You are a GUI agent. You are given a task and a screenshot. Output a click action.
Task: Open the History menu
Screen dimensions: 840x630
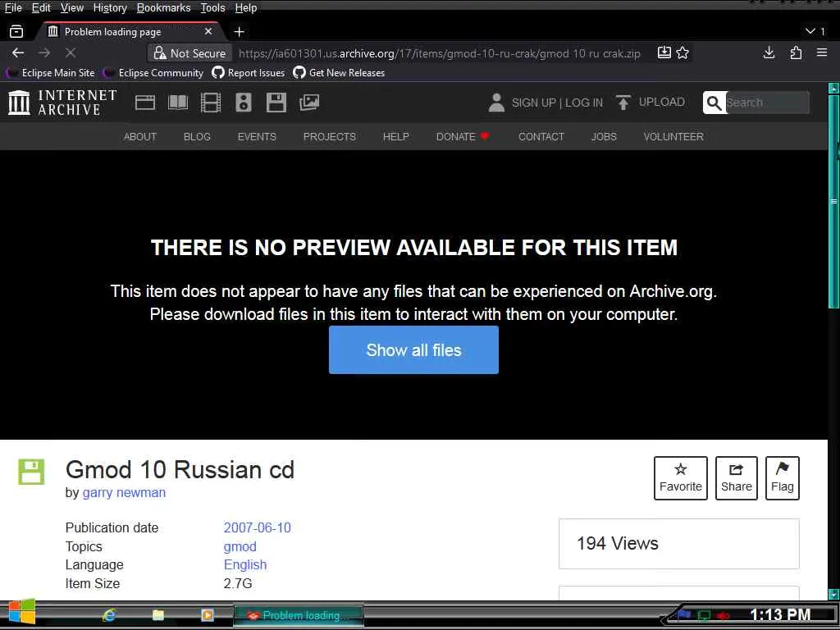click(110, 7)
